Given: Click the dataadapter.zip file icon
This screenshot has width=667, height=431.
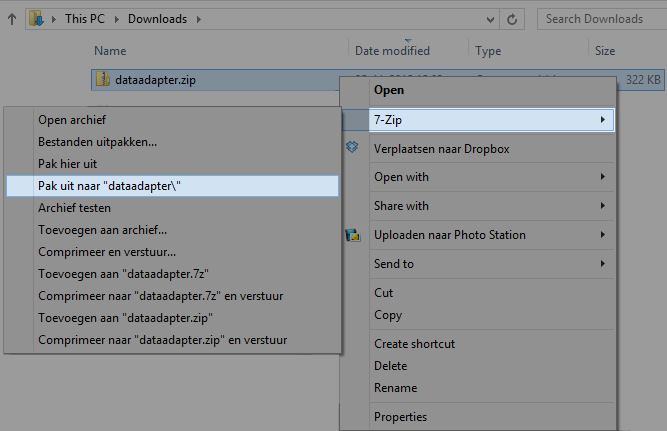Looking at the screenshot, I should pyautogui.click(x=102, y=79).
